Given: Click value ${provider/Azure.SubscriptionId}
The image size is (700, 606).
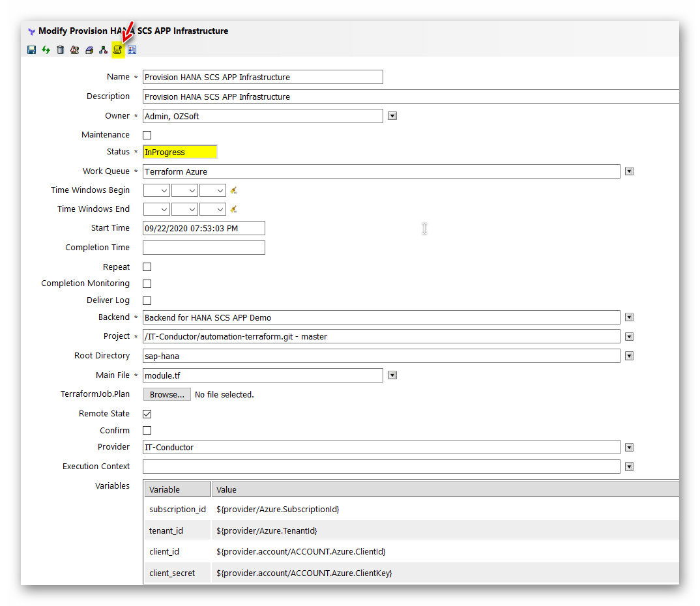Looking at the screenshot, I should (x=278, y=509).
